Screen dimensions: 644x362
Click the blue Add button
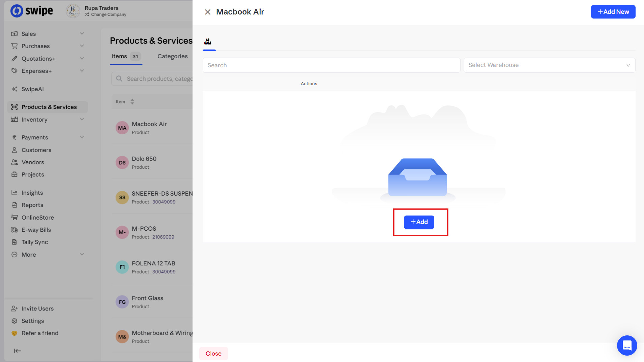tap(419, 222)
